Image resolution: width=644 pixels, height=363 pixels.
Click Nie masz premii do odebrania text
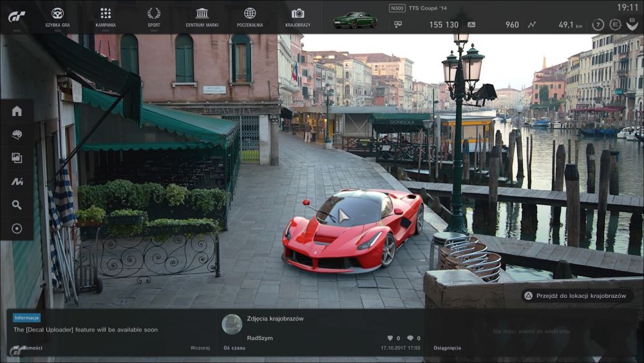point(531,331)
